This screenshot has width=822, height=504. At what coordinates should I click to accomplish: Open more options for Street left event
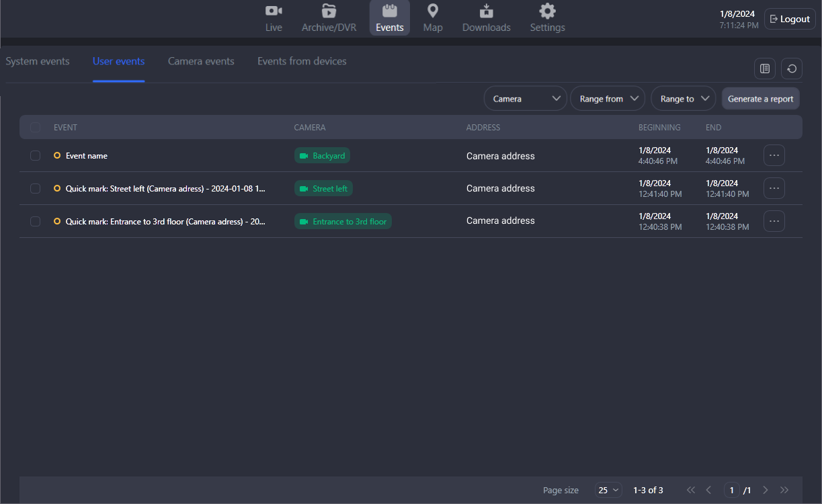coord(774,188)
